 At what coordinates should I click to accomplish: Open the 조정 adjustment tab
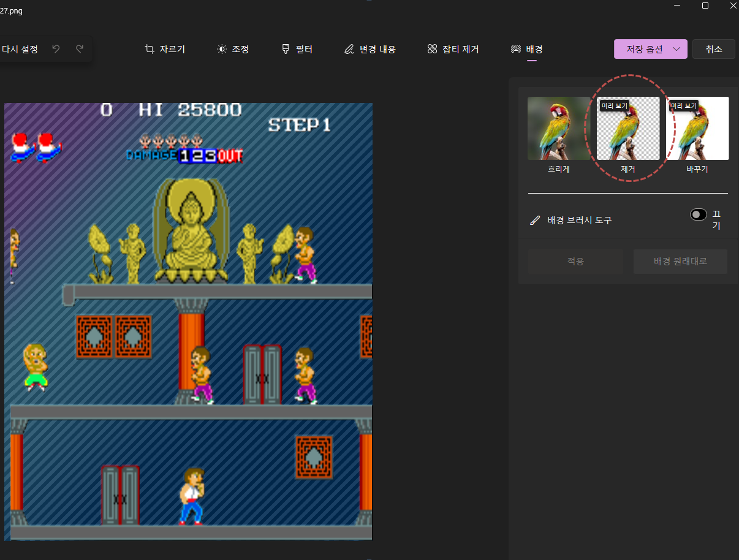(233, 49)
